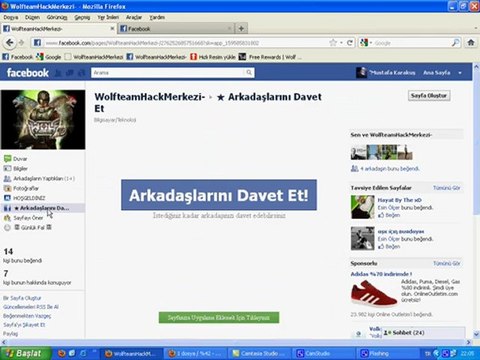Screen dimensions: 480x360
Task: Click the red Adidas shoe ad image
Action: coord(374,293)
